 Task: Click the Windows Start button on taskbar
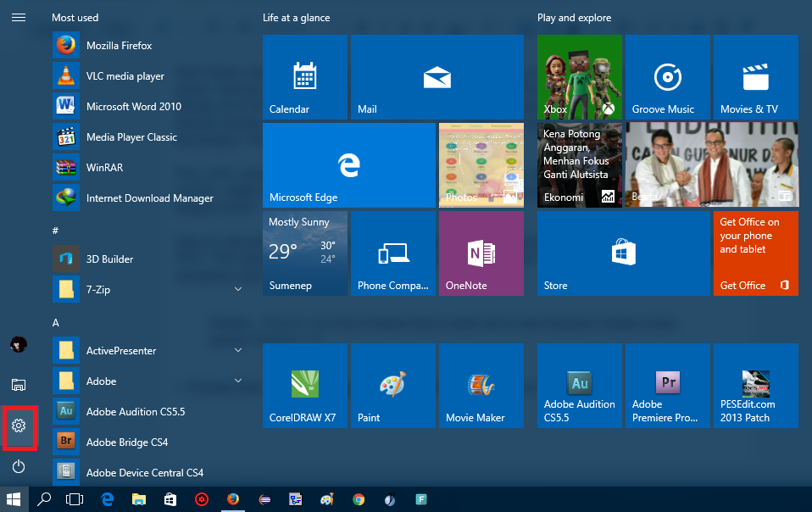pos(14,499)
